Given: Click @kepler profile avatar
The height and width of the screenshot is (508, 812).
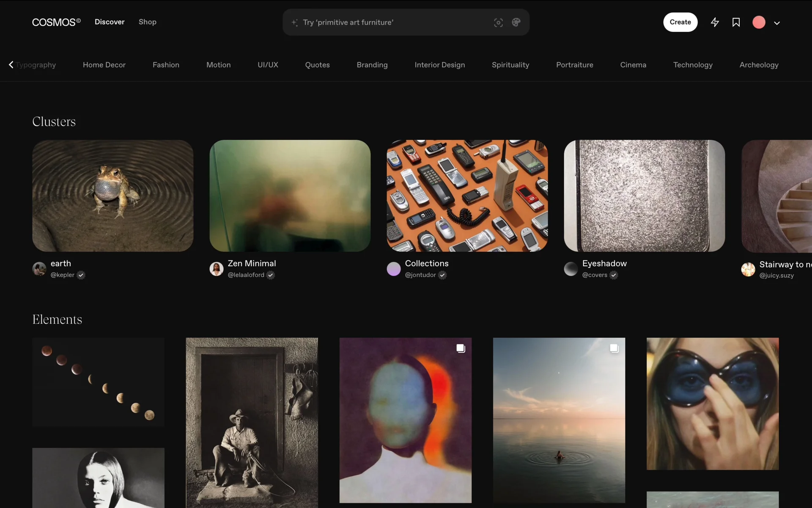Looking at the screenshot, I should [x=39, y=269].
